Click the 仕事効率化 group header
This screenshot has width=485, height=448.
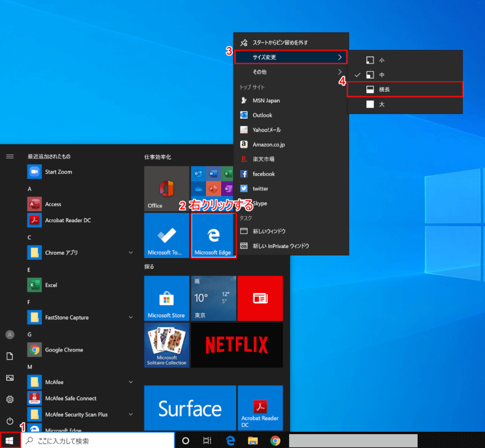click(157, 157)
